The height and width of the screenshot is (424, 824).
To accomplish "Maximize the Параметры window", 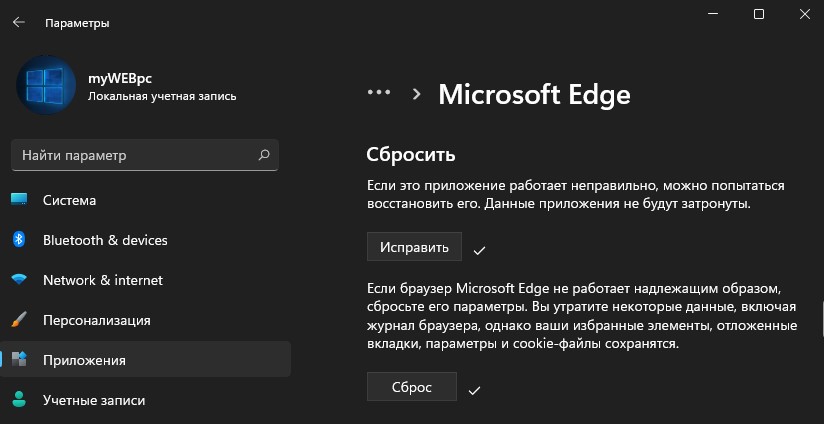I will pyautogui.click(x=759, y=14).
